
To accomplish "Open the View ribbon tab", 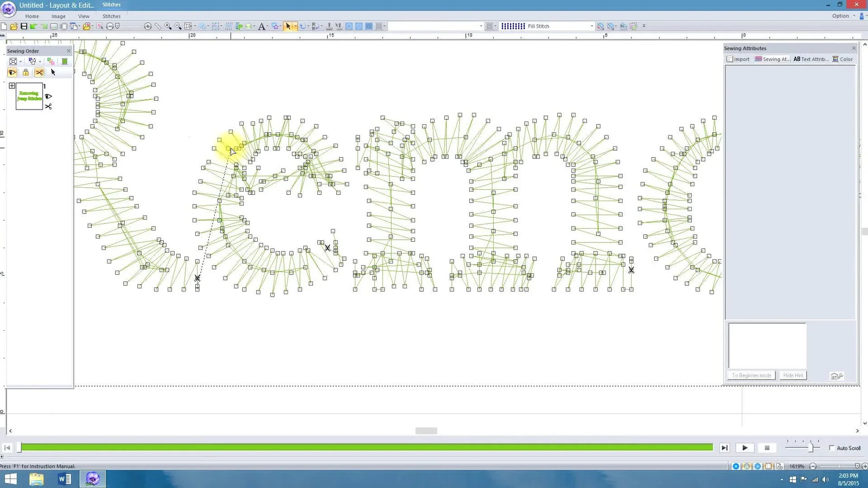I will [84, 16].
